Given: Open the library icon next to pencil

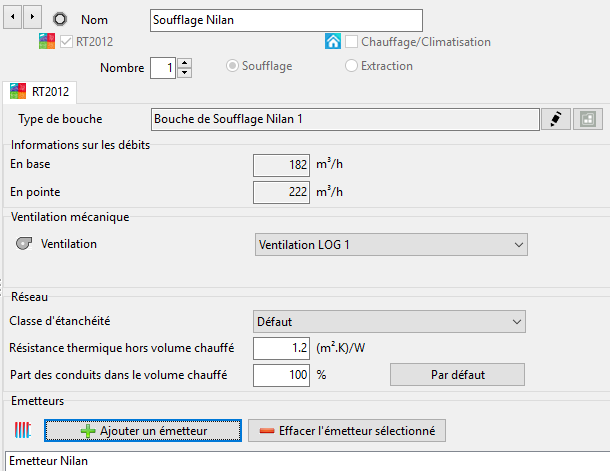Looking at the screenshot, I should (588, 119).
